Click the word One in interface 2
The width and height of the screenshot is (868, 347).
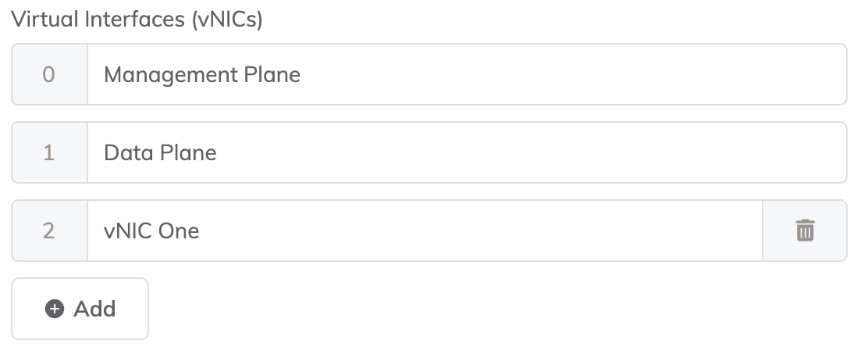click(179, 231)
